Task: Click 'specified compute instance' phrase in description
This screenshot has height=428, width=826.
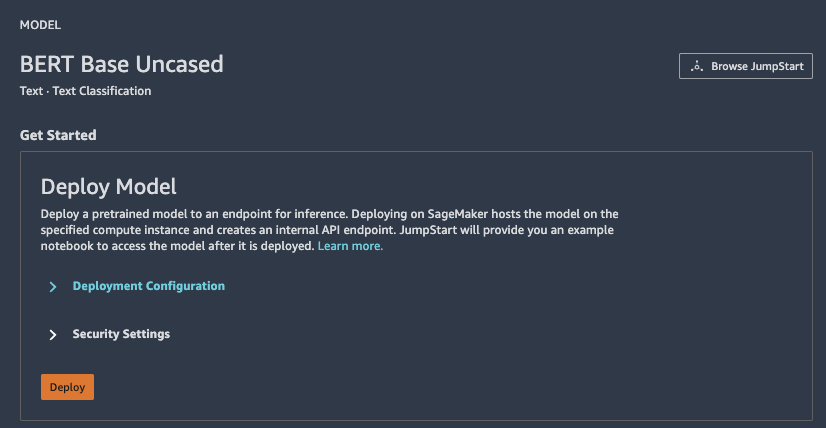Action: (x=114, y=230)
